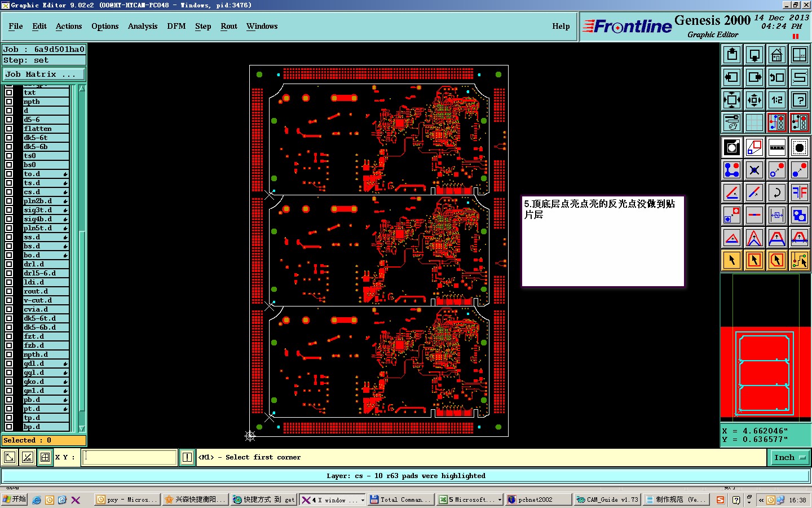Click the Selected : 0 status text
Image resolution: width=812 pixels, height=508 pixels.
coord(27,440)
